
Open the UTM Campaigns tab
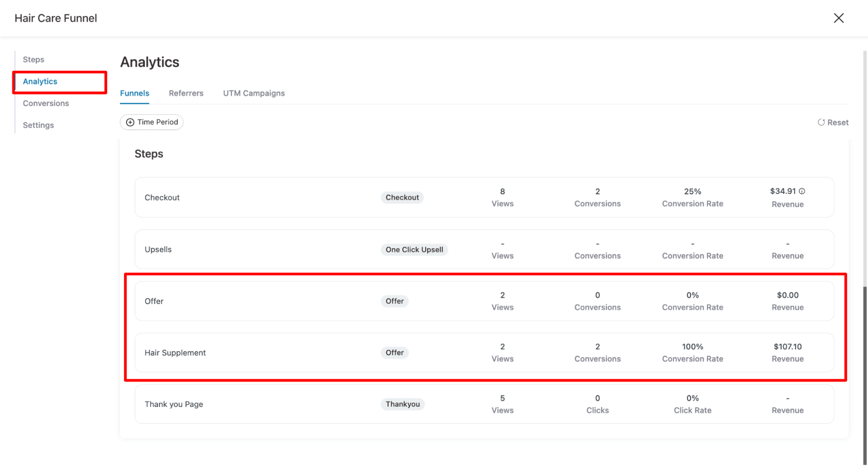[x=254, y=92]
